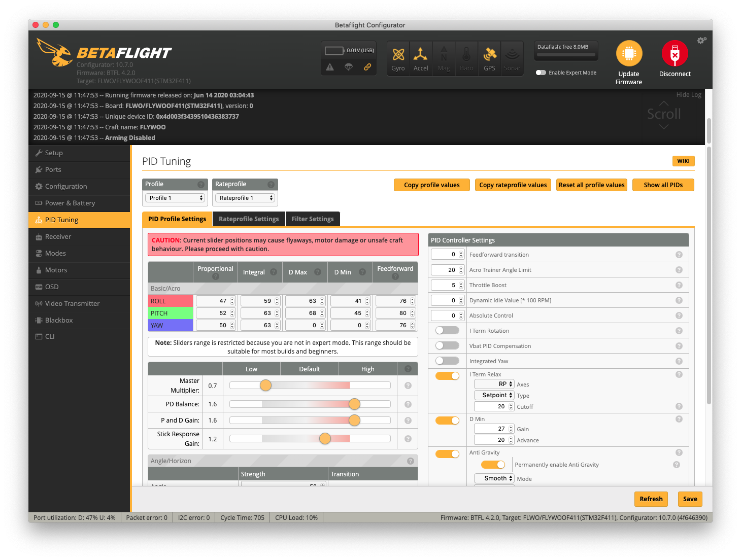Step the I Term Relax Cutoff value

click(x=511, y=407)
